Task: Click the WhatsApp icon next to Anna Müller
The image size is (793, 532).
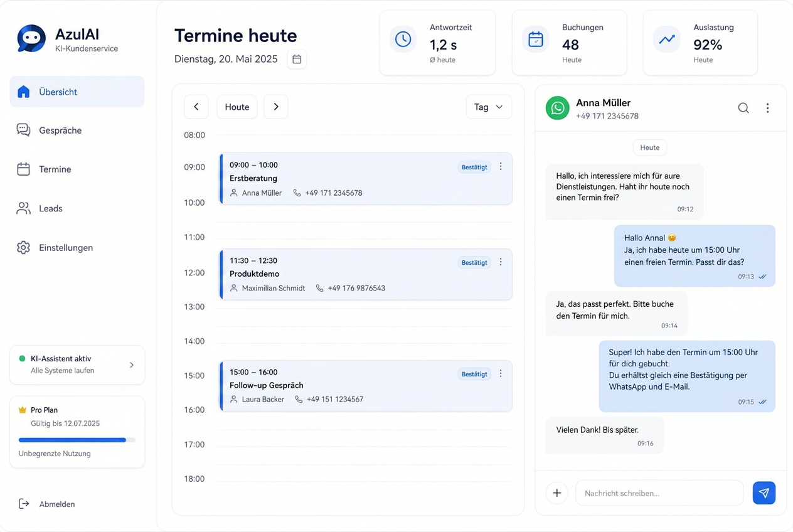Action: tap(557, 108)
